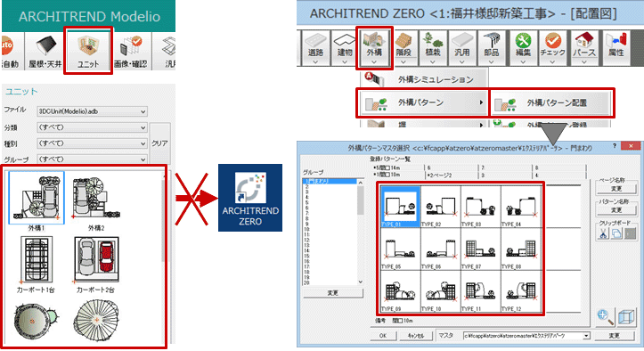Open the パース perspective tool
This screenshot has width=644, height=351.
(583, 48)
